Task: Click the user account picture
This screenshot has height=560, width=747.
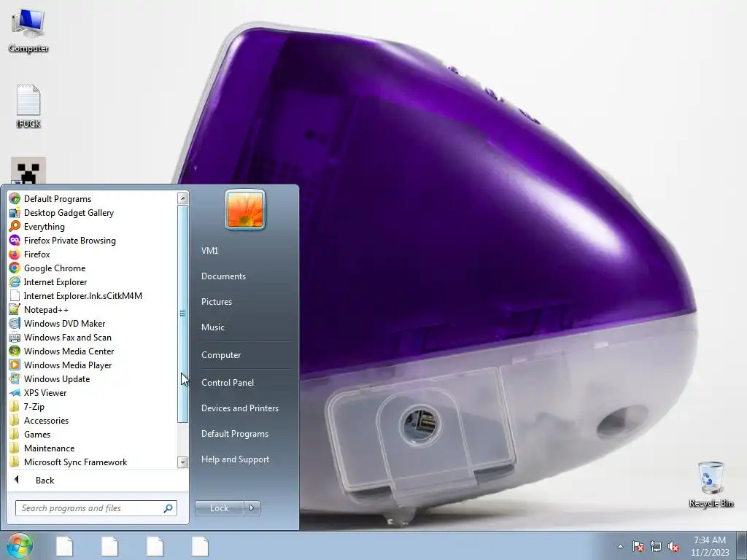Action: click(245, 209)
